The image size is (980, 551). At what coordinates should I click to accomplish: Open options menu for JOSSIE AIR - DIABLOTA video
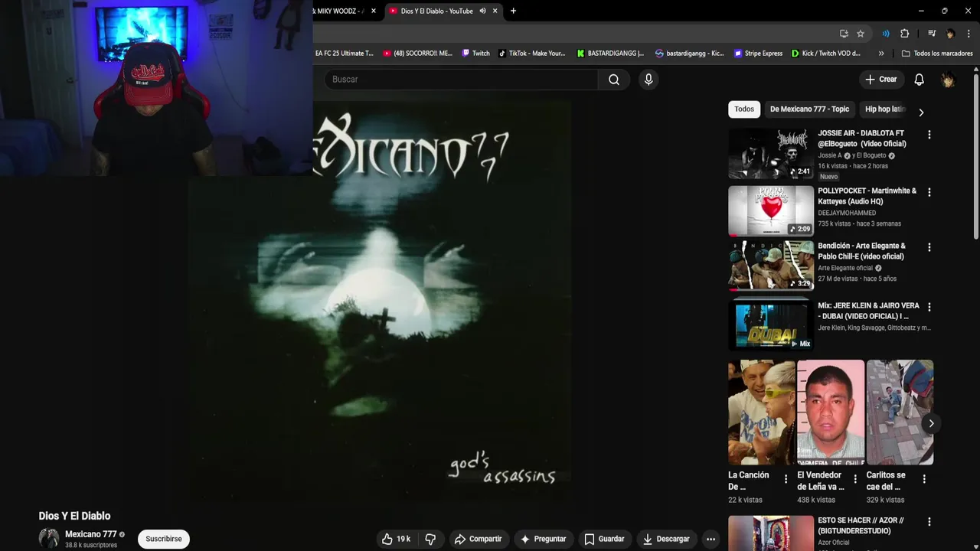(929, 135)
